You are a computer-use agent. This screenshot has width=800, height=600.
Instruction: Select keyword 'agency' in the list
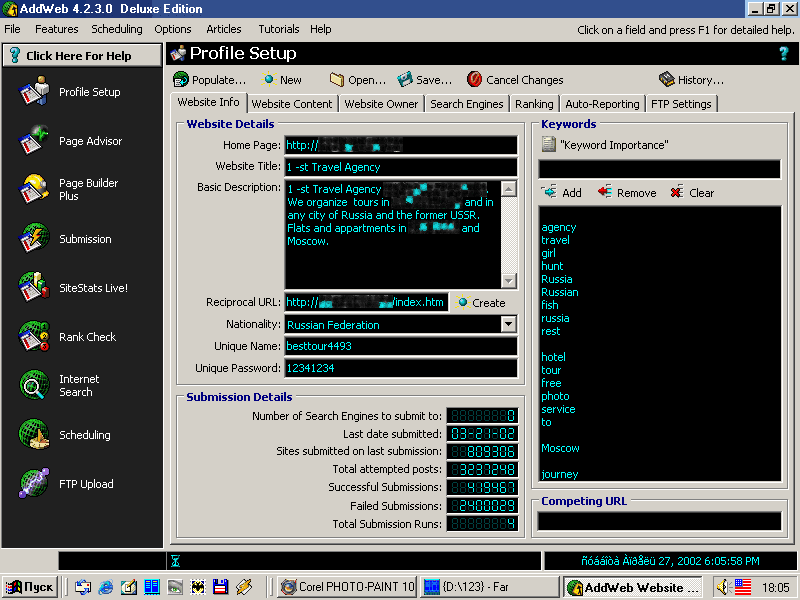pos(559,227)
